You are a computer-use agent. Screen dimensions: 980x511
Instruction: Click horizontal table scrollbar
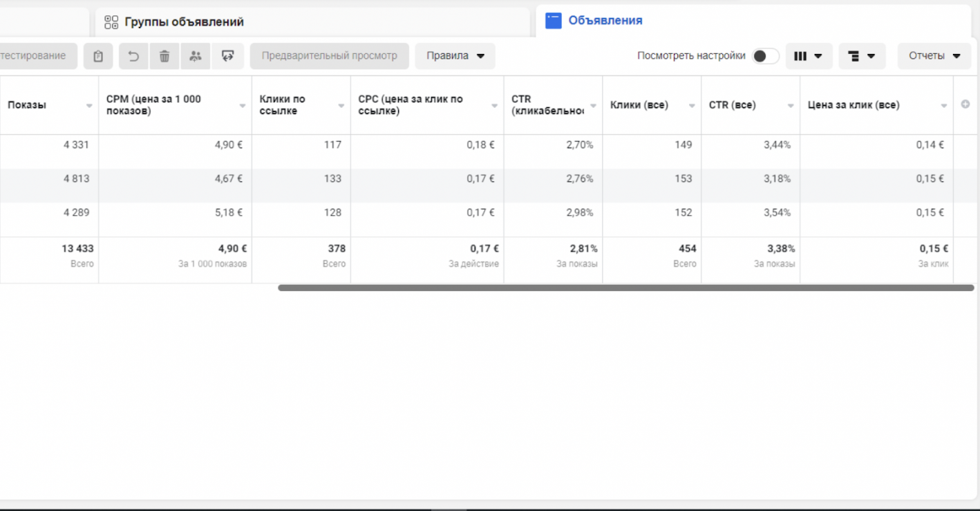(625, 288)
